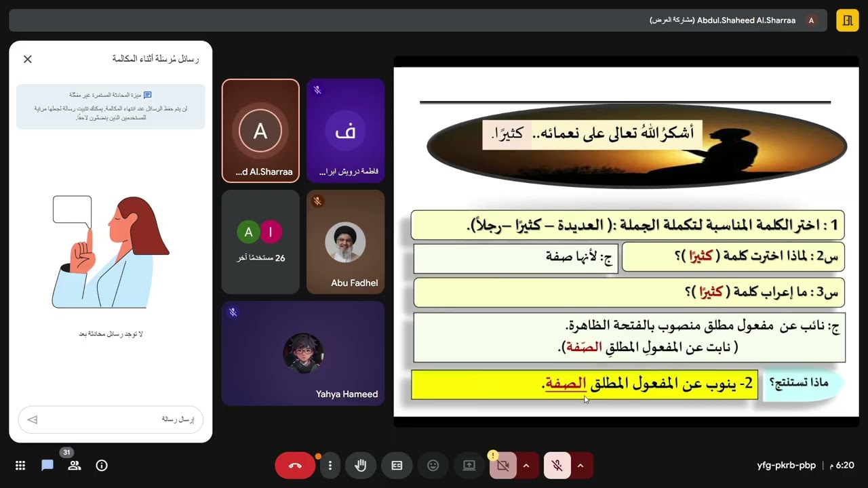Open the apps grid icon

click(20, 466)
